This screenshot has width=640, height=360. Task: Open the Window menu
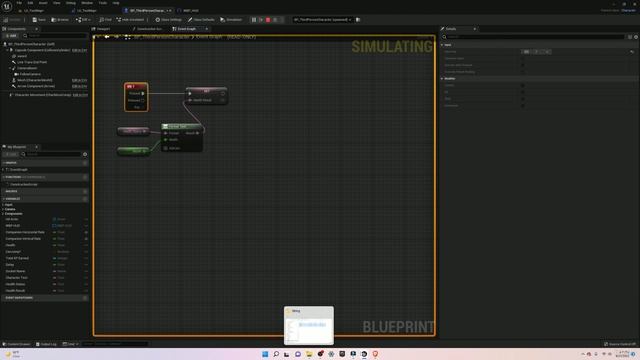pos(87,3)
